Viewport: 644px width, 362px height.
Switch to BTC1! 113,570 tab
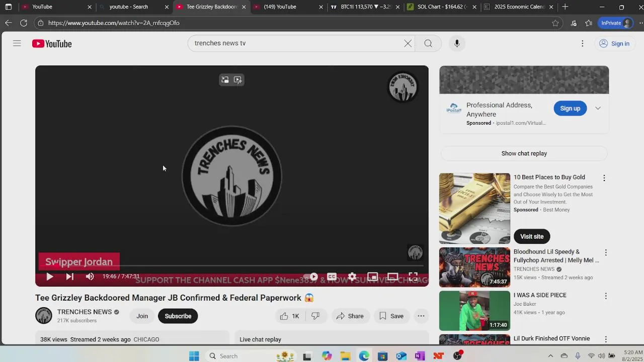pos(366,7)
